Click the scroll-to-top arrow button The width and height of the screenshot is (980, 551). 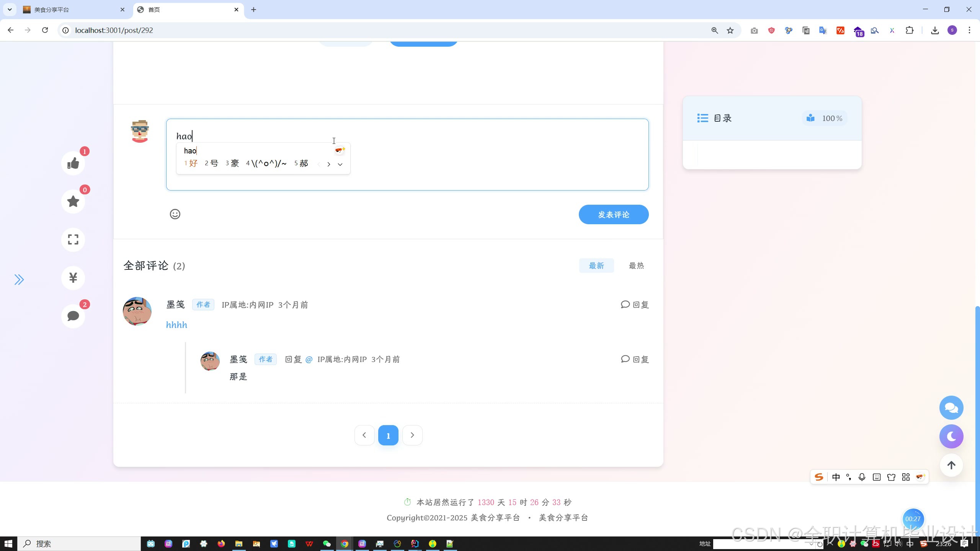coord(951,465)
